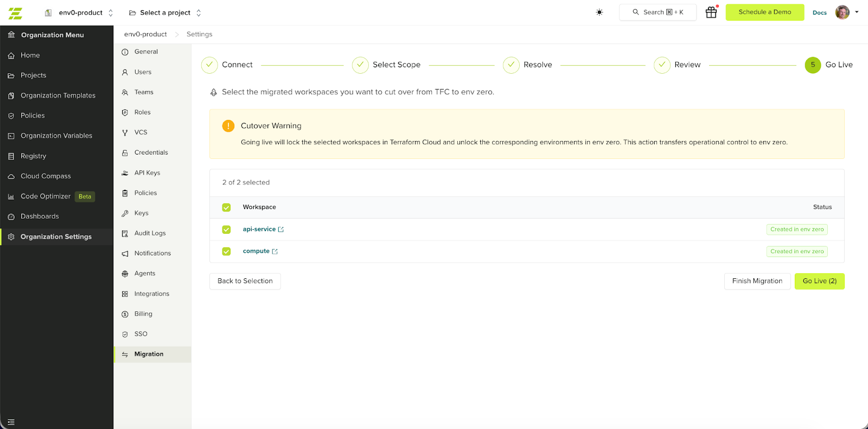868x429 pixels.
Task: Click external link icon beside api-service
Action: click(x=281, y=229)
